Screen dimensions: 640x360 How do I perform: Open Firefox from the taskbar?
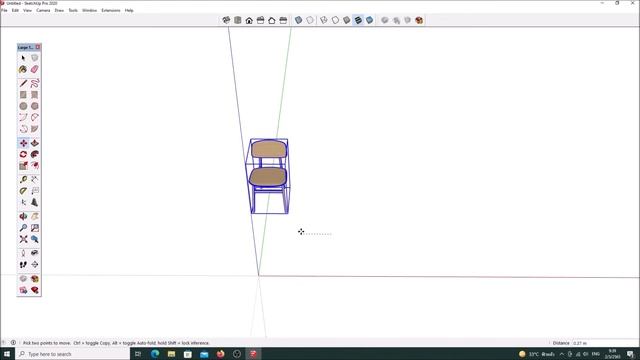(220, 354)
